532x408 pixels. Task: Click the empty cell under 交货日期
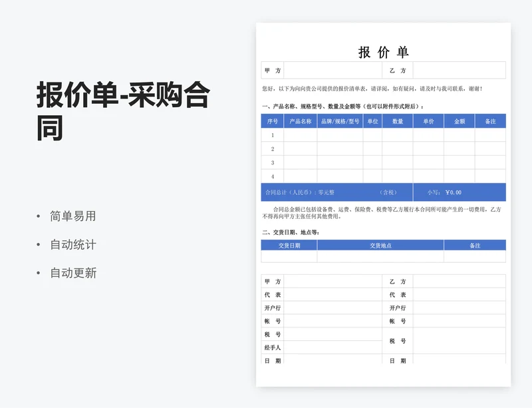pos(289,256)
